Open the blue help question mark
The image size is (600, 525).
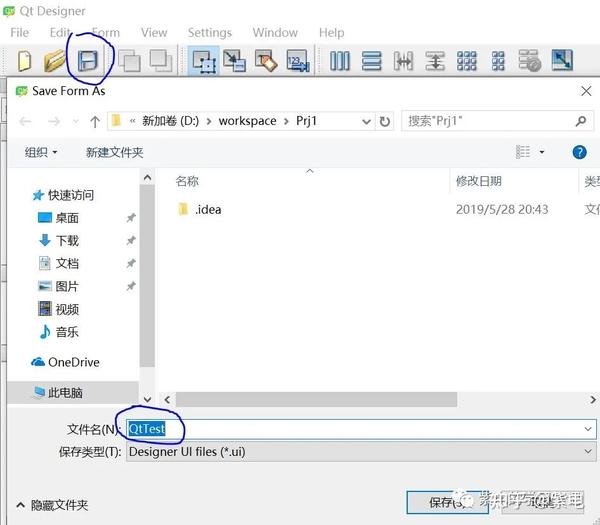[579, 152]
